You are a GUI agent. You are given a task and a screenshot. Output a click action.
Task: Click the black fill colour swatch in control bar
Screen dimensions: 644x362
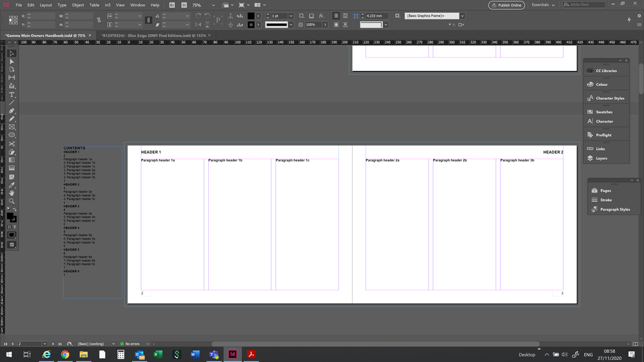click(x=251, y=16)
